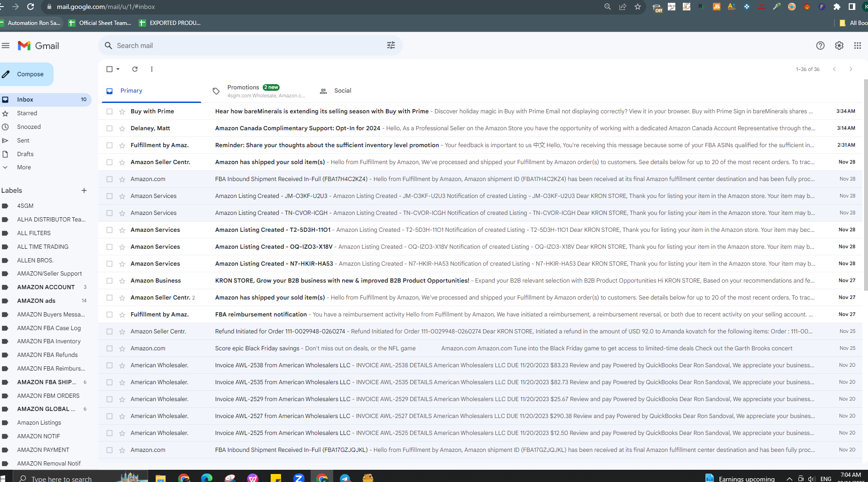Open Zoom from the taskbar
This screenshot has width=868, height=482.
coord(299,478)
